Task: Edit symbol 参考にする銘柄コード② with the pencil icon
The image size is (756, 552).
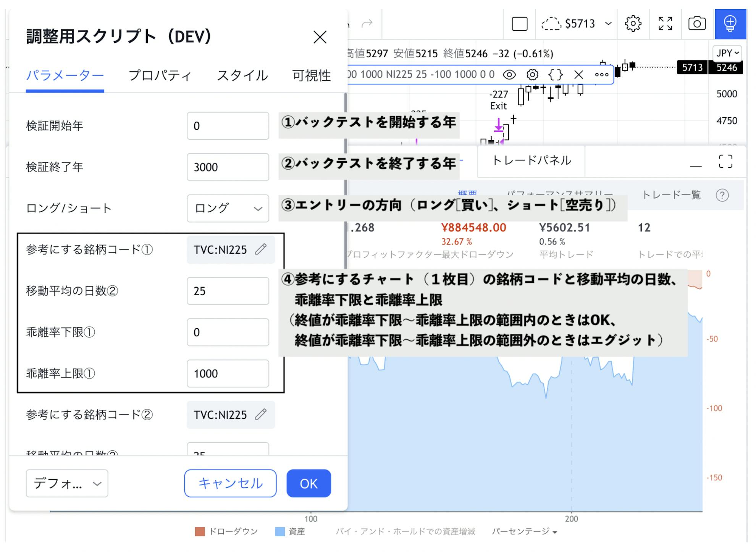Action: click(x=261, y=414)
